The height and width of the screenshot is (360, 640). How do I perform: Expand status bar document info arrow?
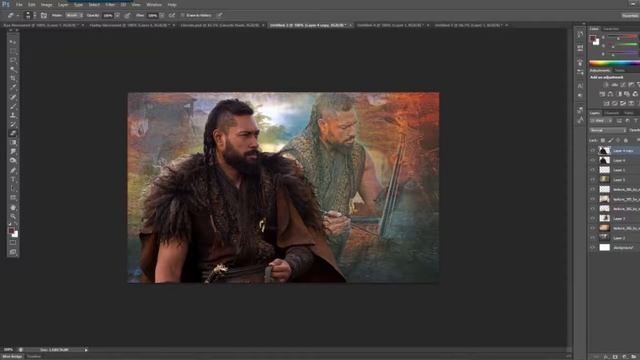[x=86, y=350]
